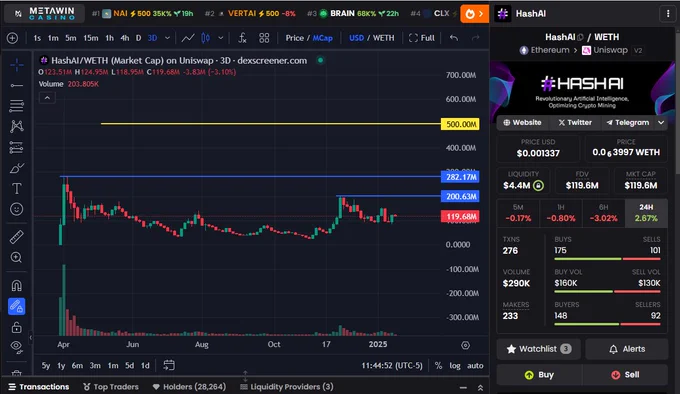Open the go to date calendar
Screen dimensions: 680x394
click(x=169, y=365)
